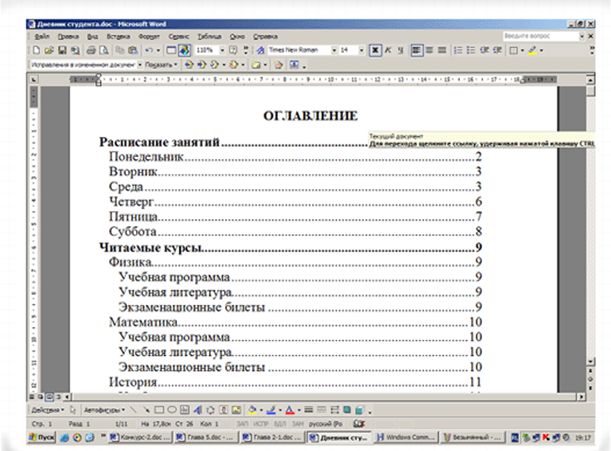This screenshot has height=451, width=611.
Task: Open the font size 14 dropdown
Action: pyautogui.click(x=361, y=50)
